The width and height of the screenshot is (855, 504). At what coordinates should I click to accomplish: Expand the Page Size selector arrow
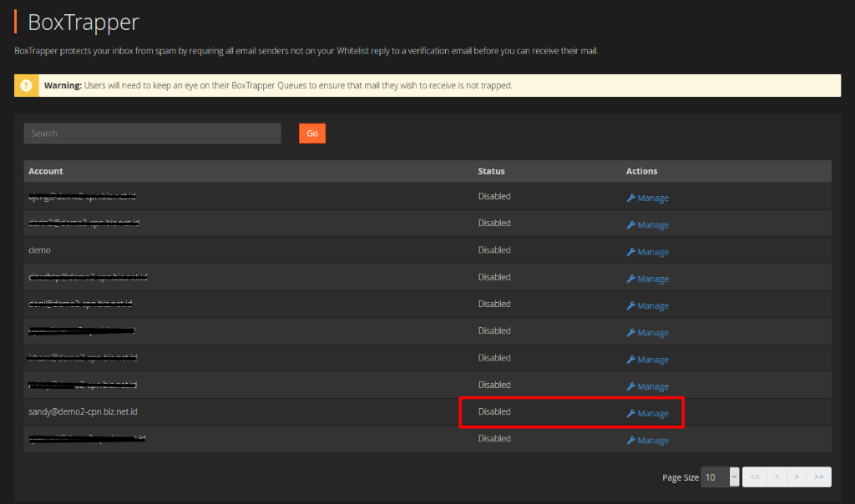[x=733, y=476]
